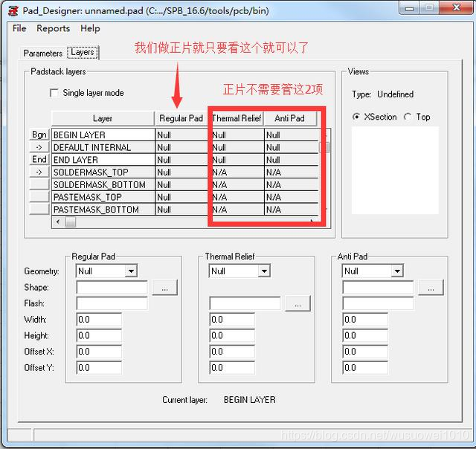Click the Bgn row marker button

pos(39,135)
